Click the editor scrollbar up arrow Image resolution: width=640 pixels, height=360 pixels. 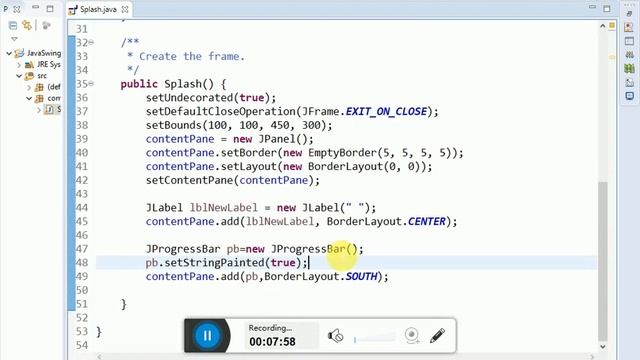pyautogui.click(x=602, y=26)
